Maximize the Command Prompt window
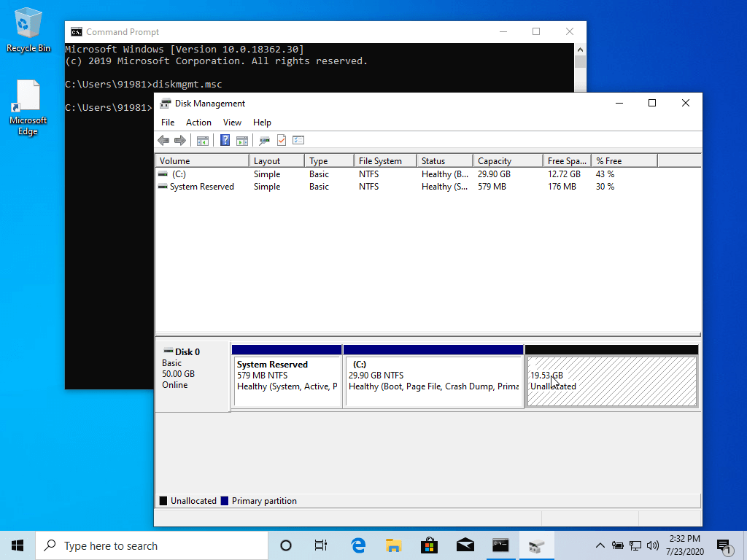The image size is (747, 560). [x=536, y=32]
